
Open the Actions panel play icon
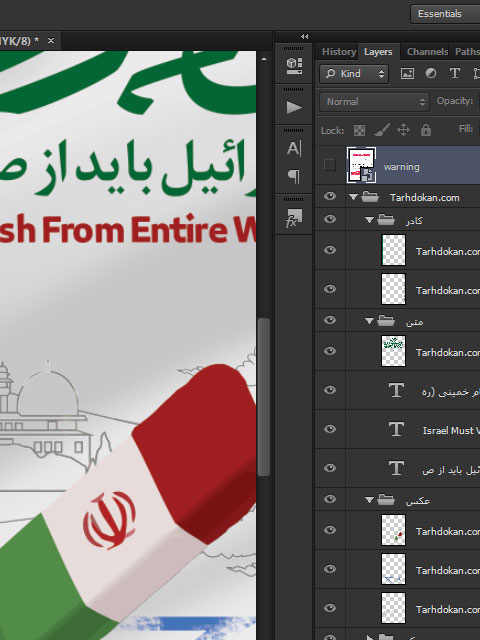tap(294, 108)
